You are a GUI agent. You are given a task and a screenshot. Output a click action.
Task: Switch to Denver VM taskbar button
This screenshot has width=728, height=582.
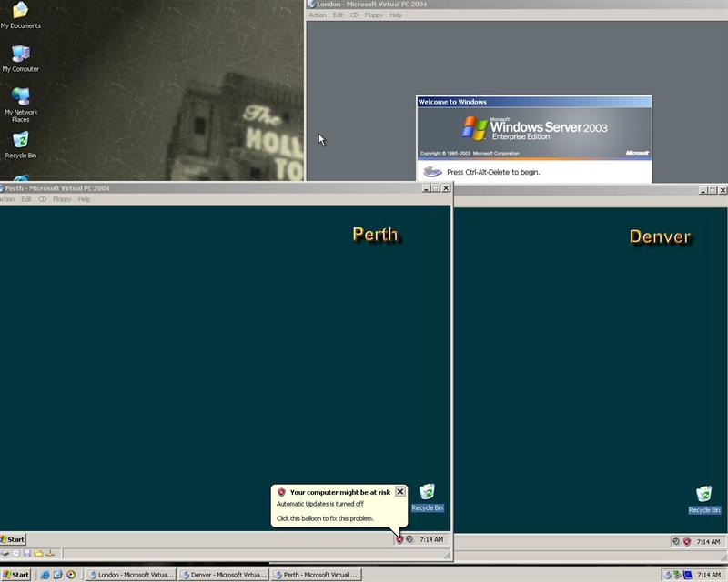[x=224, y=575]
